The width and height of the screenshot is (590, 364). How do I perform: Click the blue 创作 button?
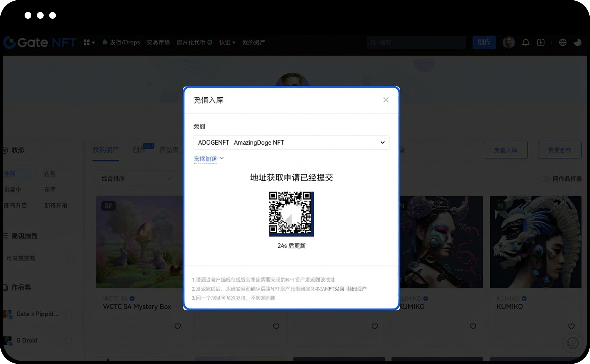484,42
